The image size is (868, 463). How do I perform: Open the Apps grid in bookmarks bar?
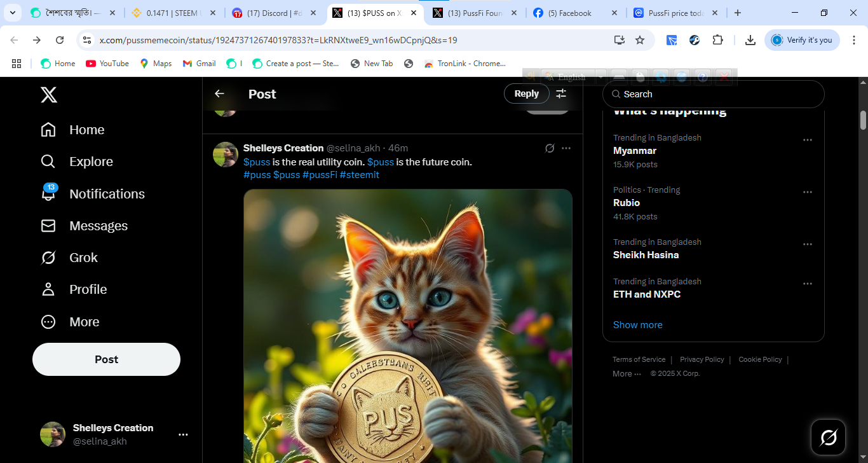[17, 64]
